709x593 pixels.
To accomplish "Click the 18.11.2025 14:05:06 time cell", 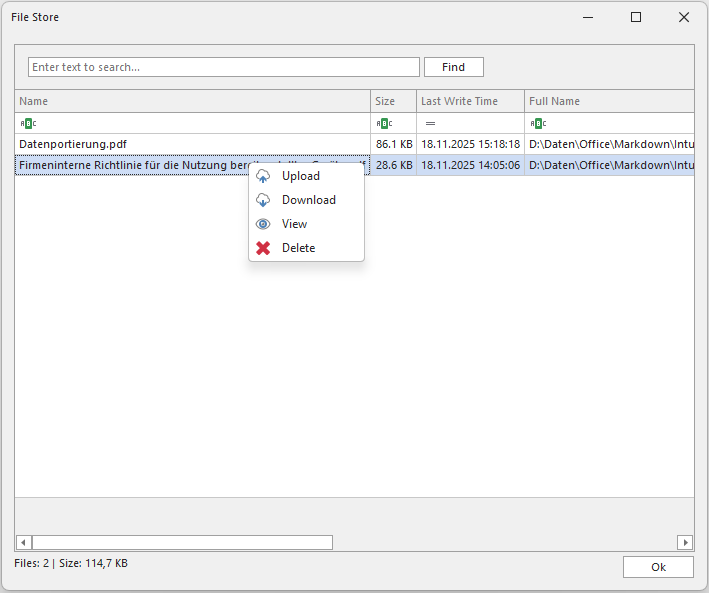I will [470, 165].
